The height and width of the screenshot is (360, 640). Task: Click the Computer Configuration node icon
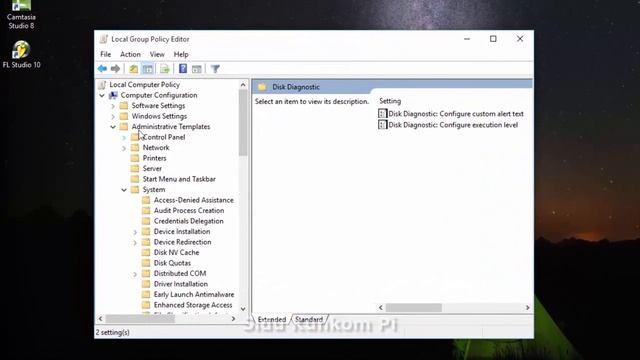click(113, 95)
